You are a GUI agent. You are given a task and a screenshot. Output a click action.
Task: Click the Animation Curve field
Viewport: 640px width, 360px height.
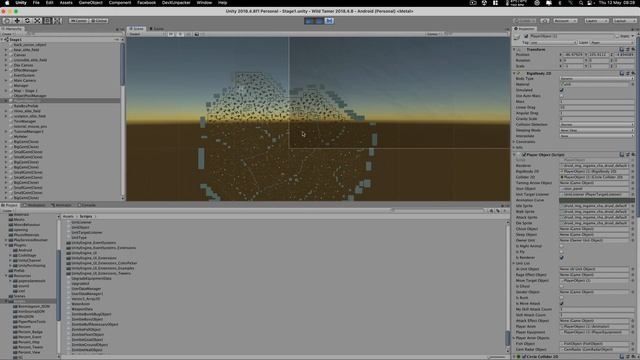[x=597, y=200]
